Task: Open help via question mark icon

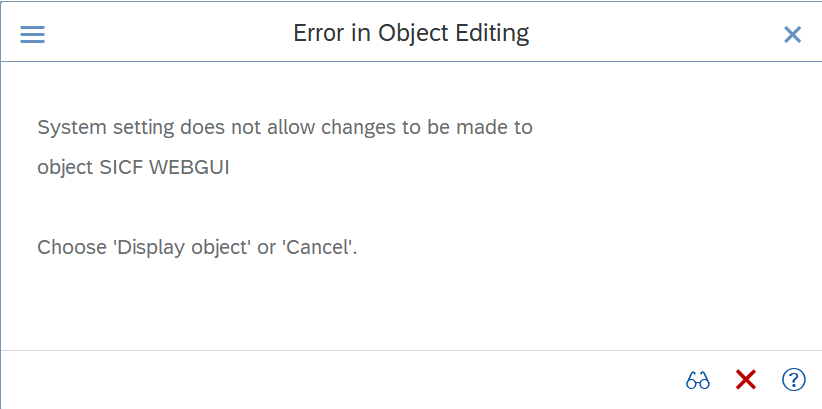Action: click(x=793, y=379)
